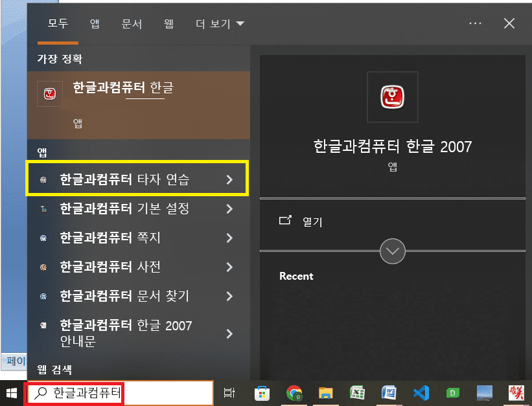Switch to the 웹 tab

click(x=168, y=23)
